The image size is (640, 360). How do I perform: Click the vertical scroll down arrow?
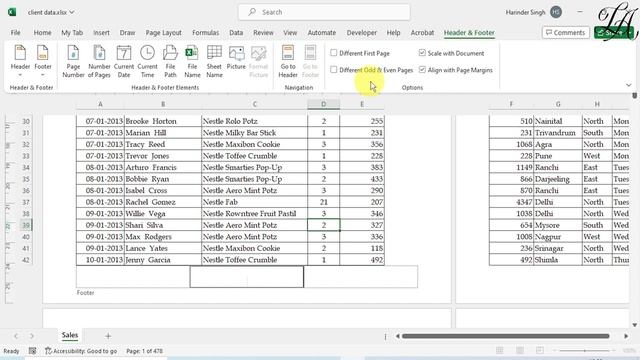coord(634,325)
